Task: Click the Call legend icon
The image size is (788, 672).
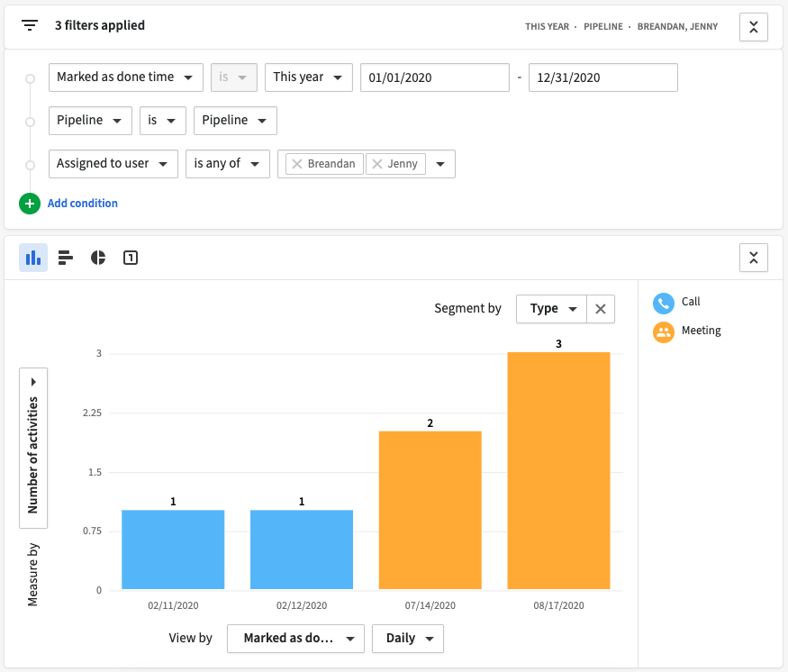Action: pyautogui.click(x=664, y=303)
